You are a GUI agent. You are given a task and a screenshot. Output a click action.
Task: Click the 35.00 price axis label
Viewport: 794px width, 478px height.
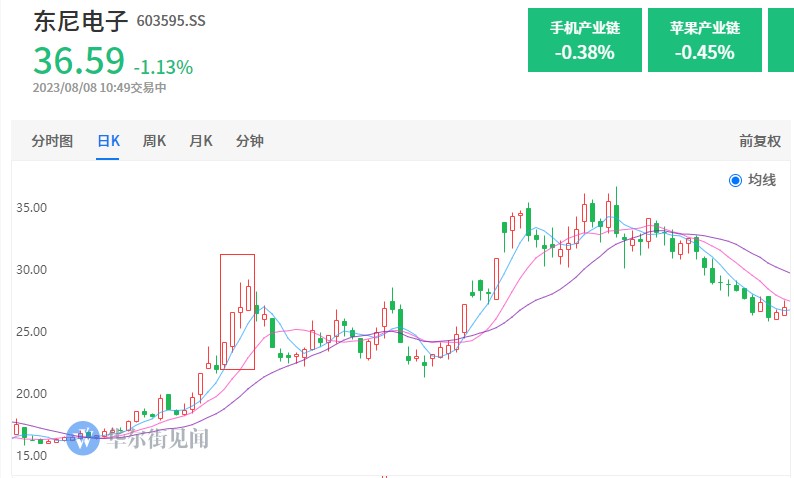32,208
